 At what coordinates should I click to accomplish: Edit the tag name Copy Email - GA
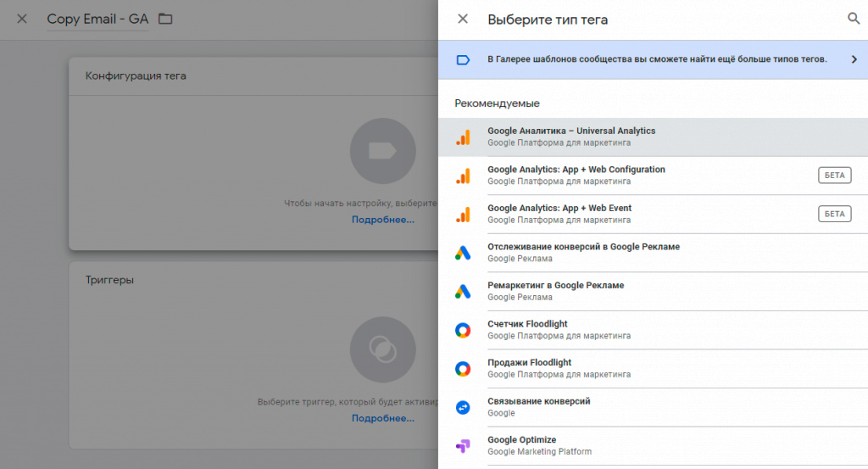pos(97,20)
